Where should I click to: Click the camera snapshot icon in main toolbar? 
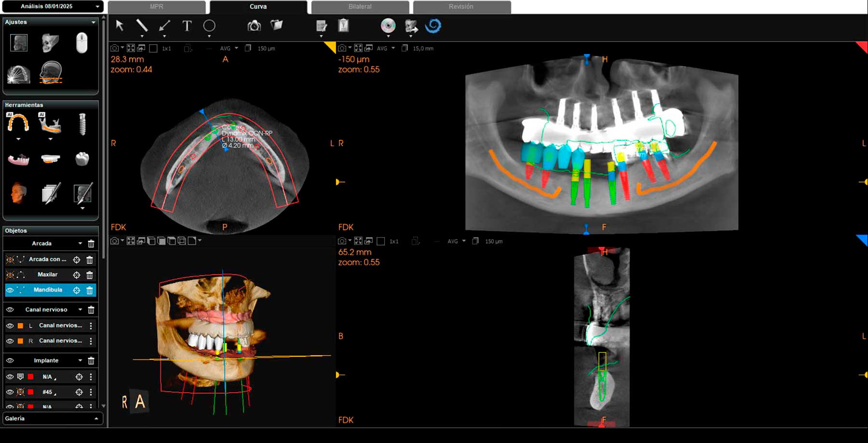coord(254,26)
